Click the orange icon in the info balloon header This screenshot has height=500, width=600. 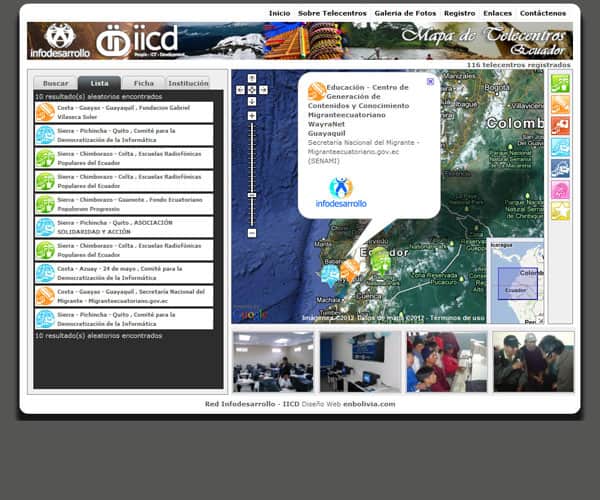click(x=317, y=91)
